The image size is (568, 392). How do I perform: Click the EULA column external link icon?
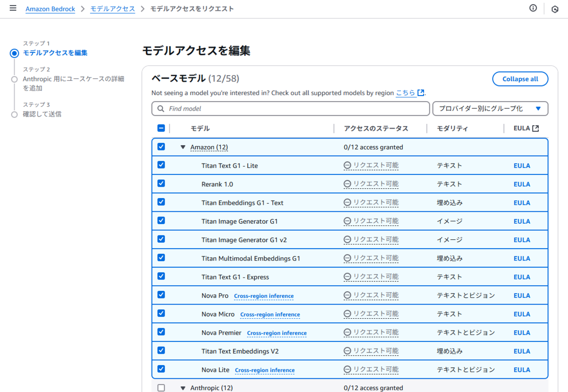point(535,128)
